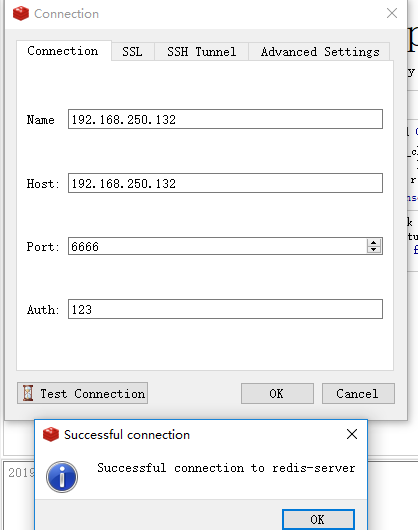Confirm the Connection dialog with OK
This screenshot has width=418, height=530.
tap(277, 393)
